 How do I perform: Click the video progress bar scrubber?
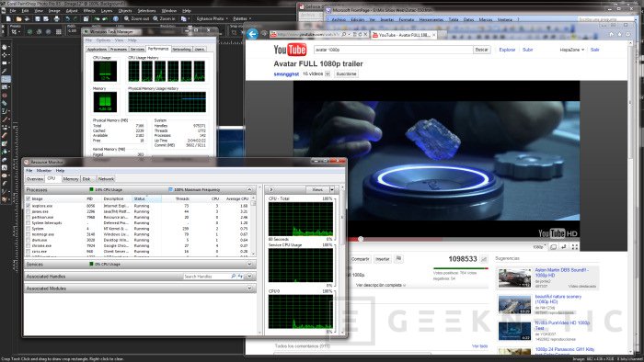click(x=361, y=239)
